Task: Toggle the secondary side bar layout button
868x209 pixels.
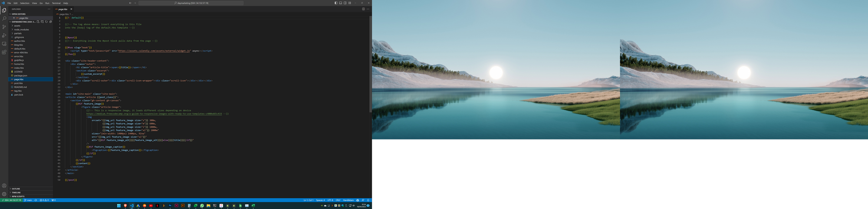Action: tap(345, 3)
